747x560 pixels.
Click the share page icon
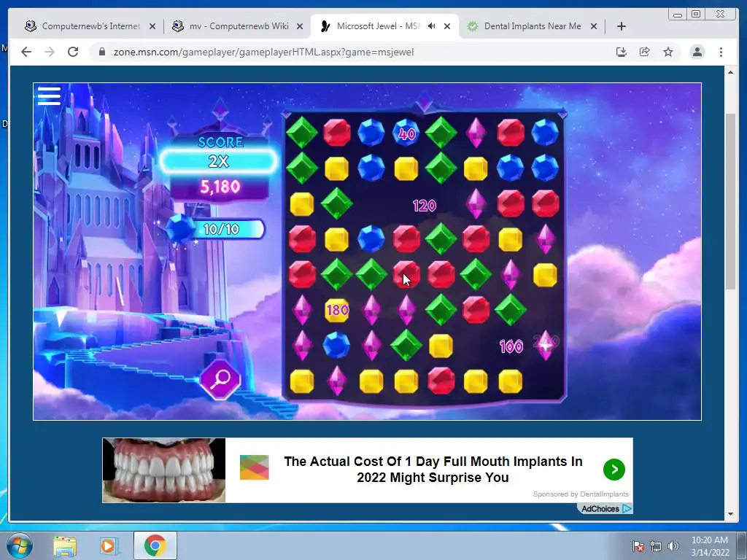click(645, 52)
